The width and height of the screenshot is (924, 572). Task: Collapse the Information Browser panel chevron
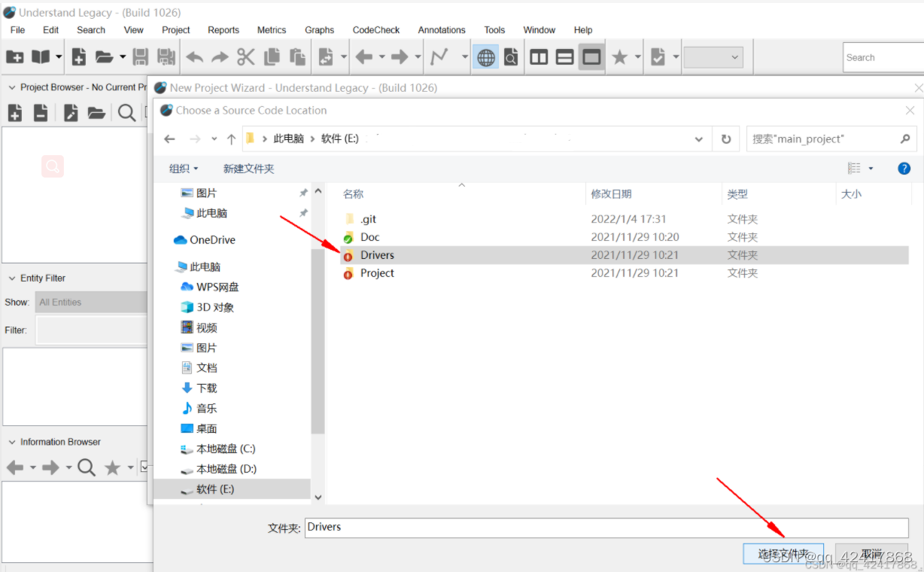point(11,442)
